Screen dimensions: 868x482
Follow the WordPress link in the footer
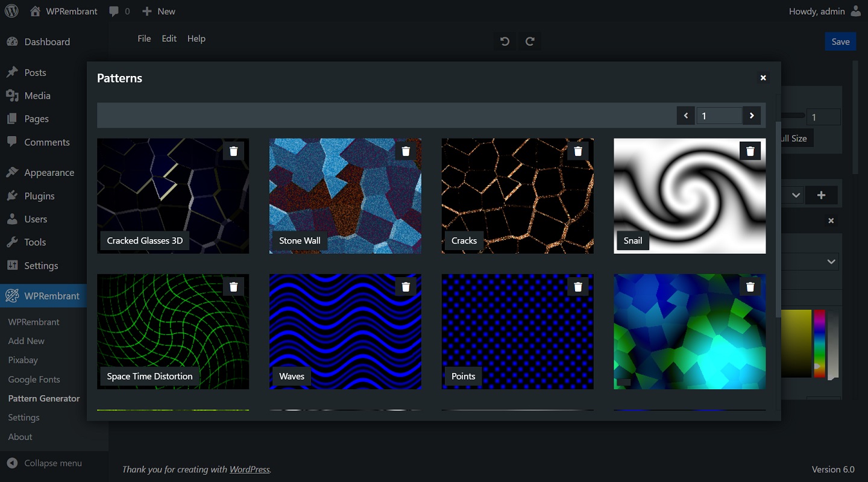pyautogui.click(x=249, y=469)
